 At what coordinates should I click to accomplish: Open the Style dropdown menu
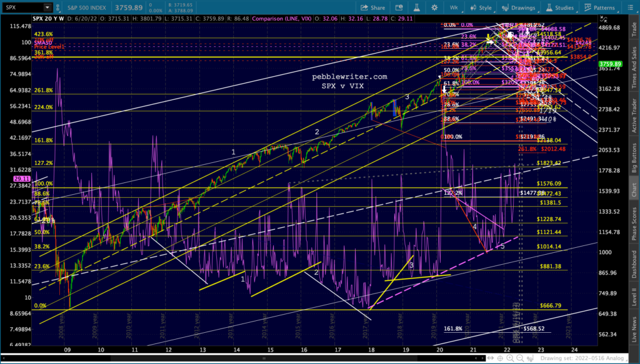pyautogui.click(x=481, y=7)
